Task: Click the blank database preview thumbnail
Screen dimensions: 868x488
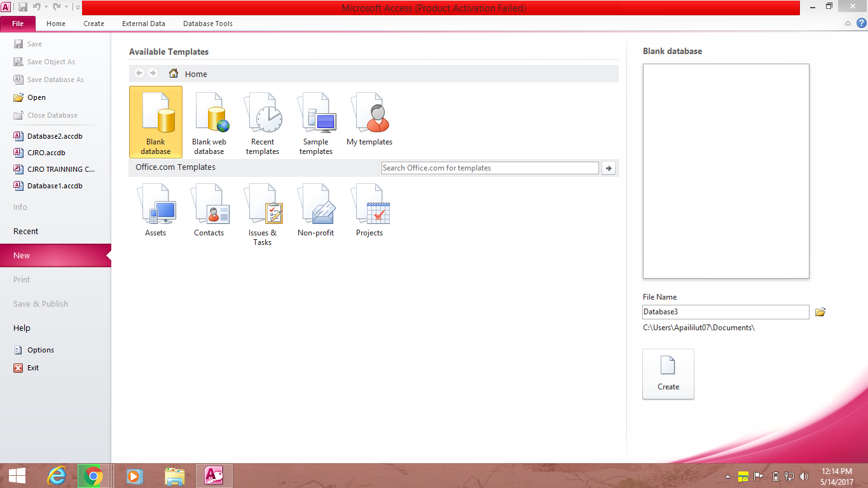Action: (x=726, y=171)
